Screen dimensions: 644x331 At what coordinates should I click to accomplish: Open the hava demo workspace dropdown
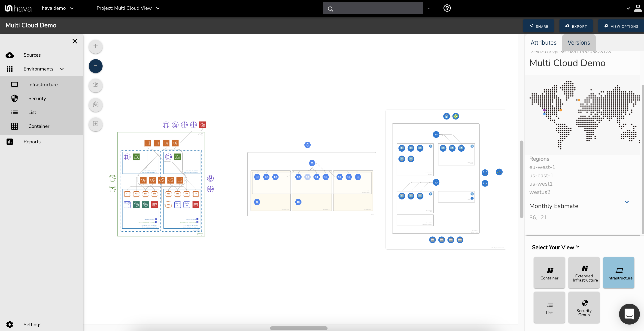(x=58, y=8)
